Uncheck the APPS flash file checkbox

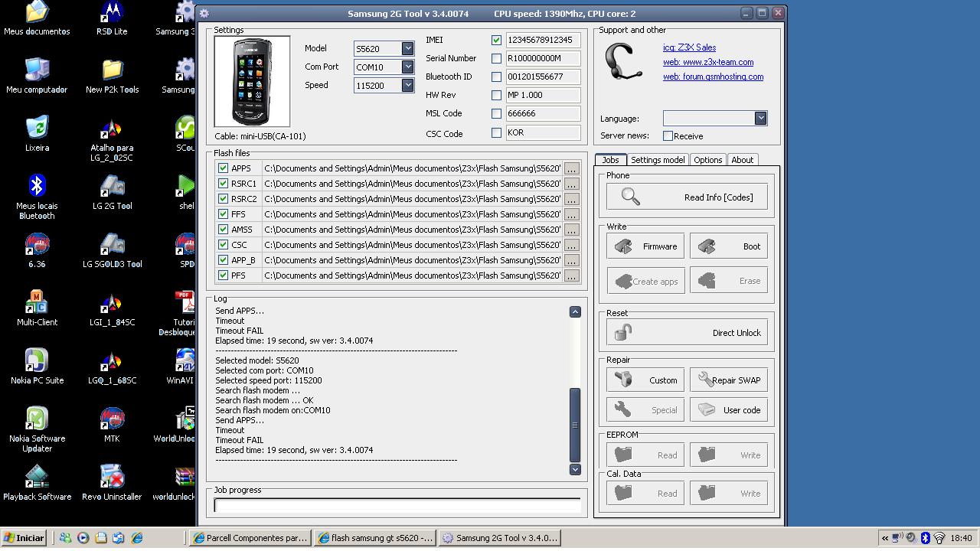tap(223, 168)
